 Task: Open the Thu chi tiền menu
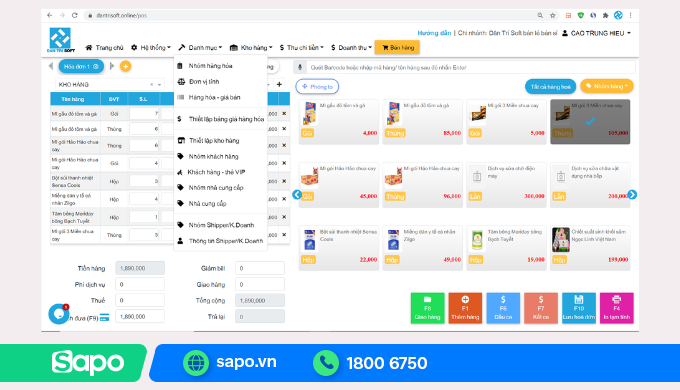coord(301,48)
